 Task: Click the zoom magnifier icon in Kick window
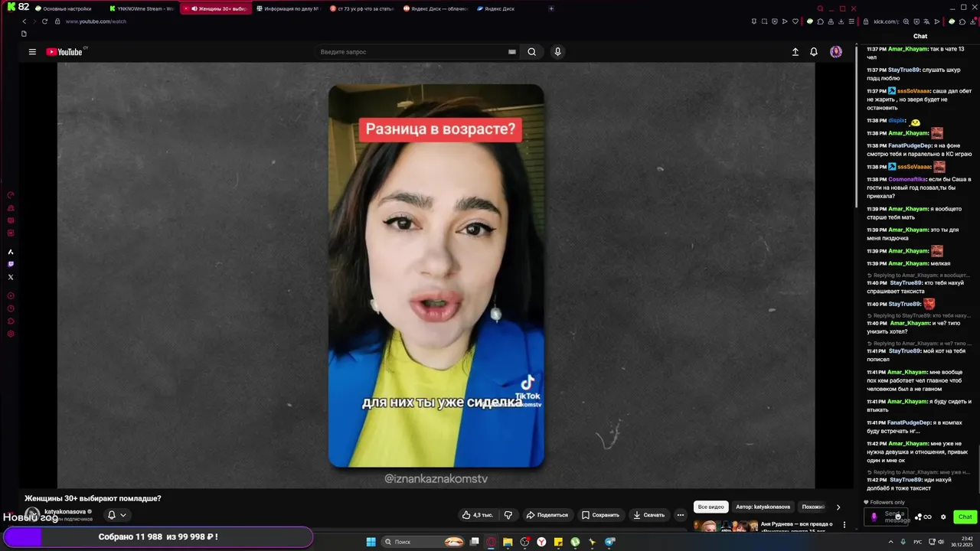[906, 21]
